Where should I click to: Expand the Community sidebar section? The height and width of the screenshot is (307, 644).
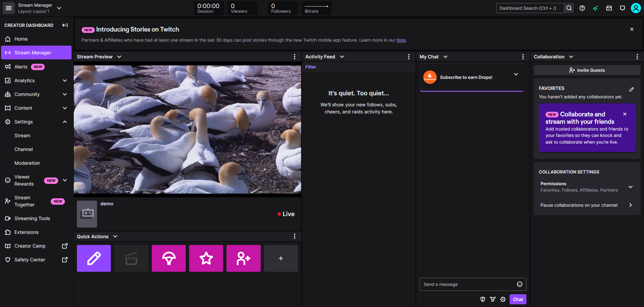point(65,94)
